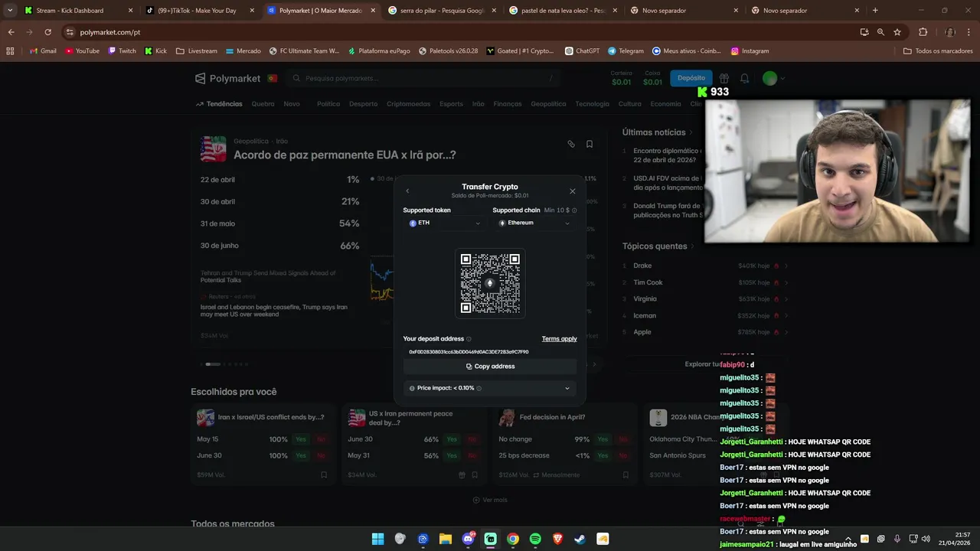Open the Últimas notícias section chevron
The width and height of the screenshot is (980, 551).
point(691,132)
